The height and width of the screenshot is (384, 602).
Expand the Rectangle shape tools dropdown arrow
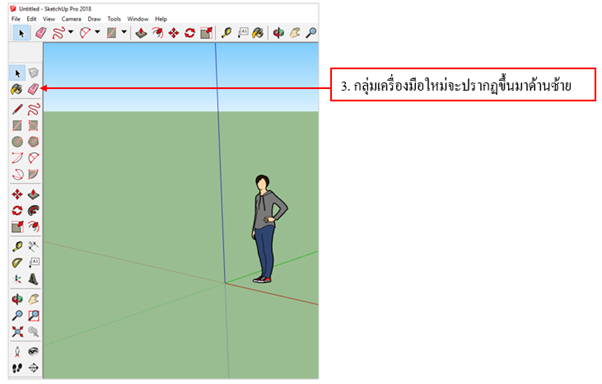124,32
